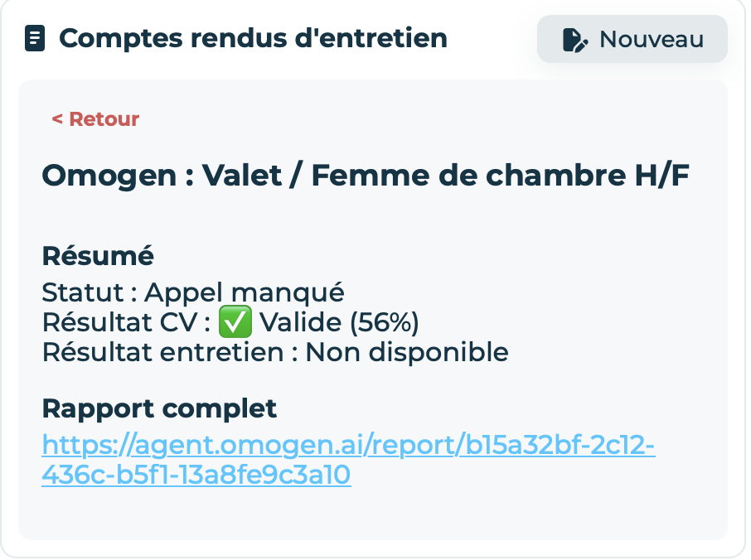Open the full report URL link
This screenshot has width=751, height=560.
click(348, 445)
